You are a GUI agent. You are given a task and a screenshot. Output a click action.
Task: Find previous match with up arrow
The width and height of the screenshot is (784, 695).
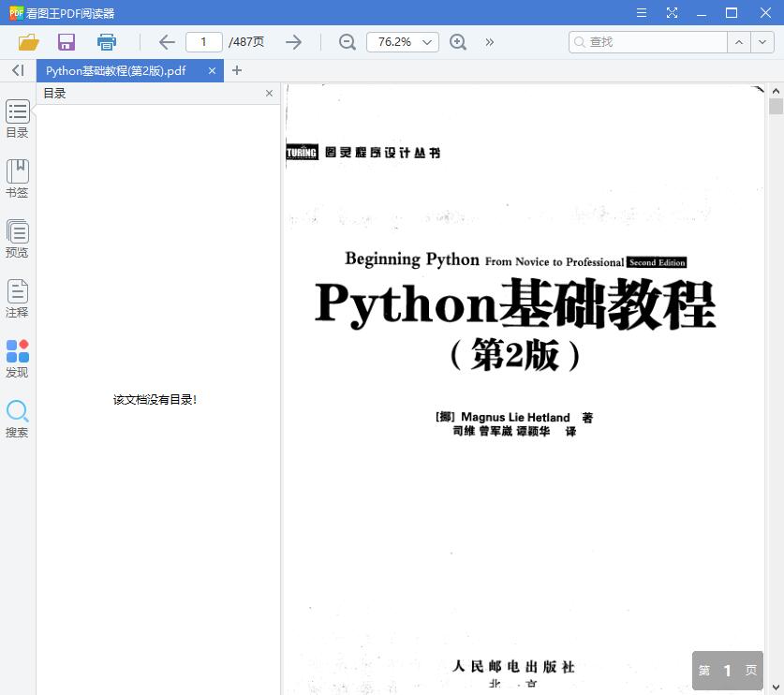point(739,42)
